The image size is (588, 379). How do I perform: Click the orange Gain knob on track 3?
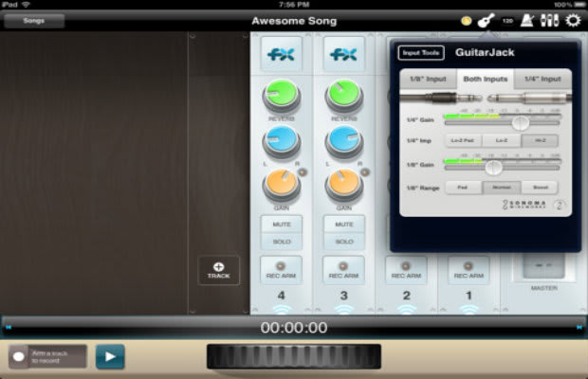(344, 185)
